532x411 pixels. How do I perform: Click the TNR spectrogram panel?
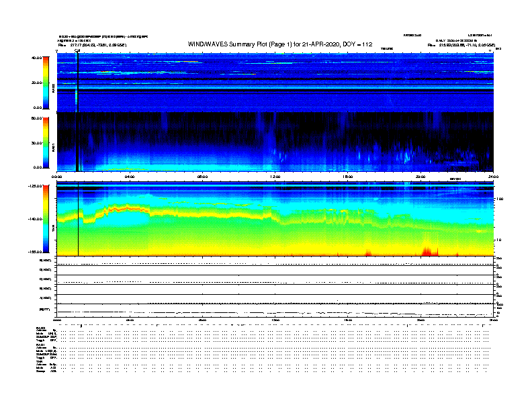point(275,219)
